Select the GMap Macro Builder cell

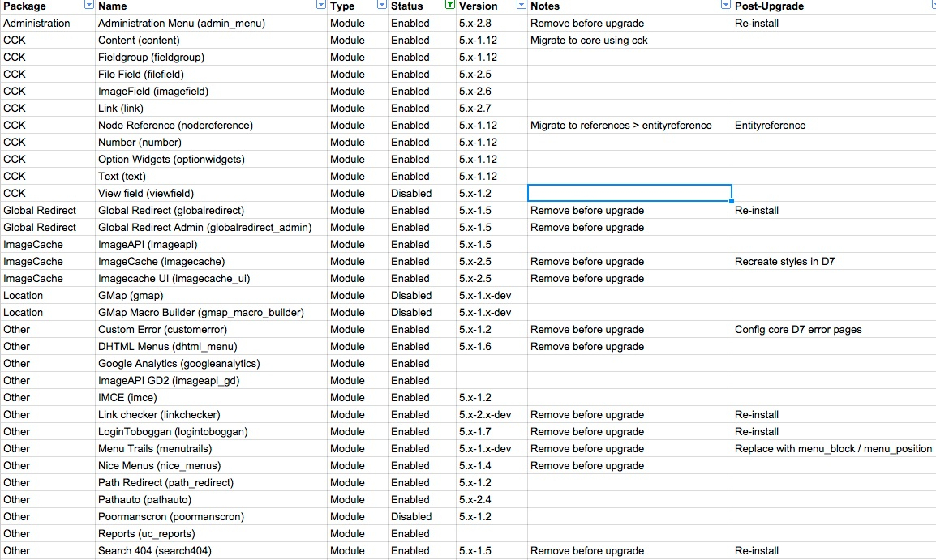212,313
